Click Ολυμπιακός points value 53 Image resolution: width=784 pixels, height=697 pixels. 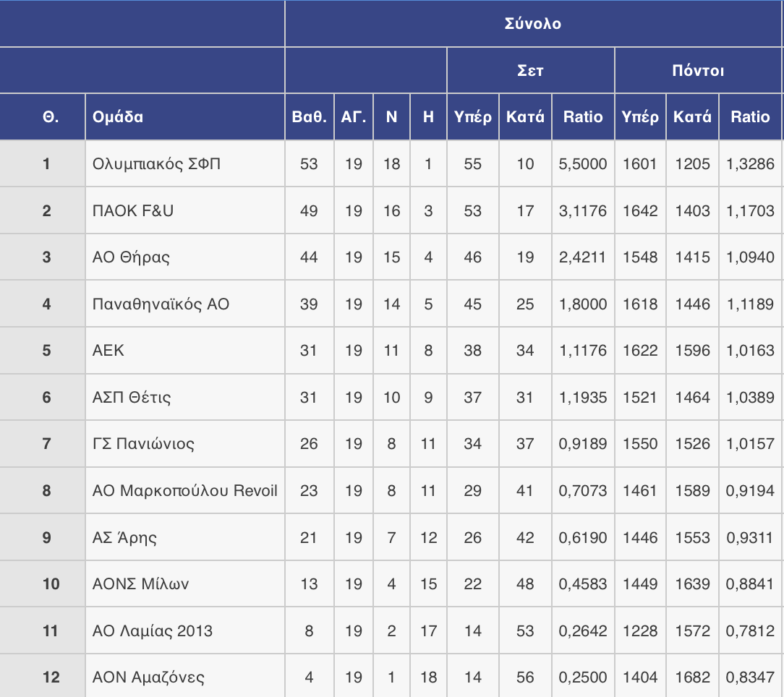pos(309,164)
